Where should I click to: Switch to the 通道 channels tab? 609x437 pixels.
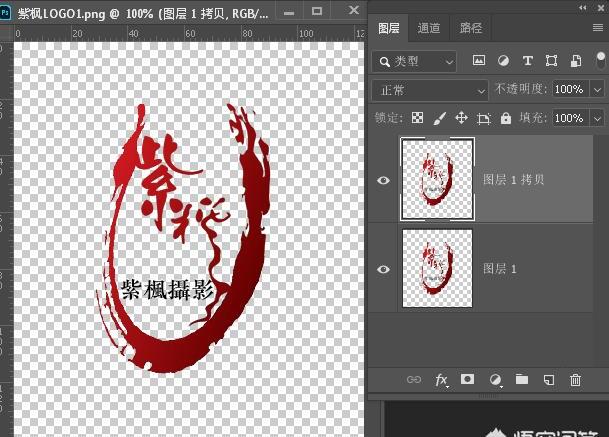(428, 29)
